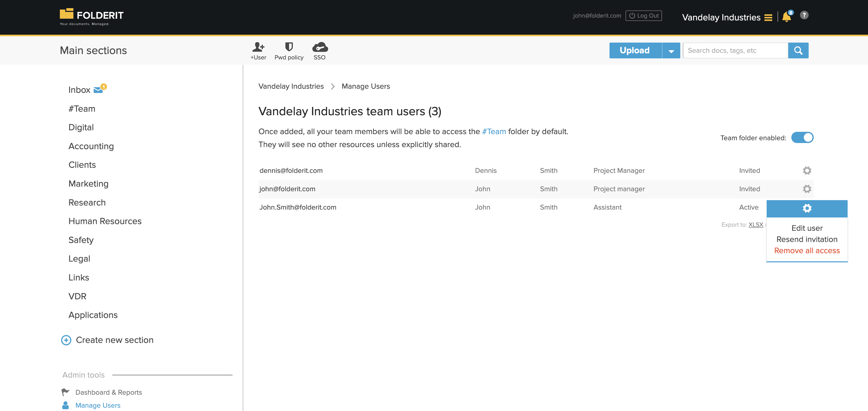Open gear menu for john@folderit.com
Image resolution: width=868 pixels, height=411 pixels.
pyautogui.click(x=807, y=189)
